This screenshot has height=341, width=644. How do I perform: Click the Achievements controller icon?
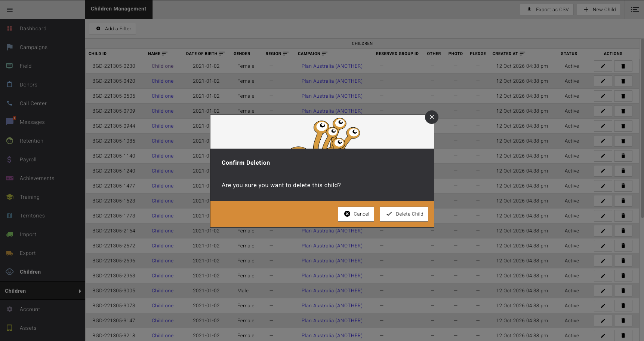pyautogui.click(x=10, y=178)
